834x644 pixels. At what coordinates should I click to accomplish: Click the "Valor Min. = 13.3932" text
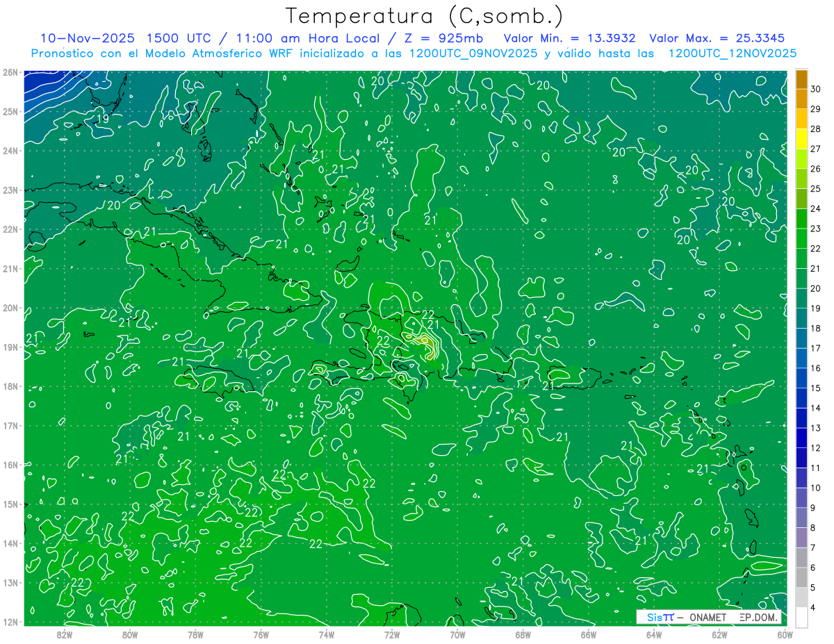coord(570,38)
